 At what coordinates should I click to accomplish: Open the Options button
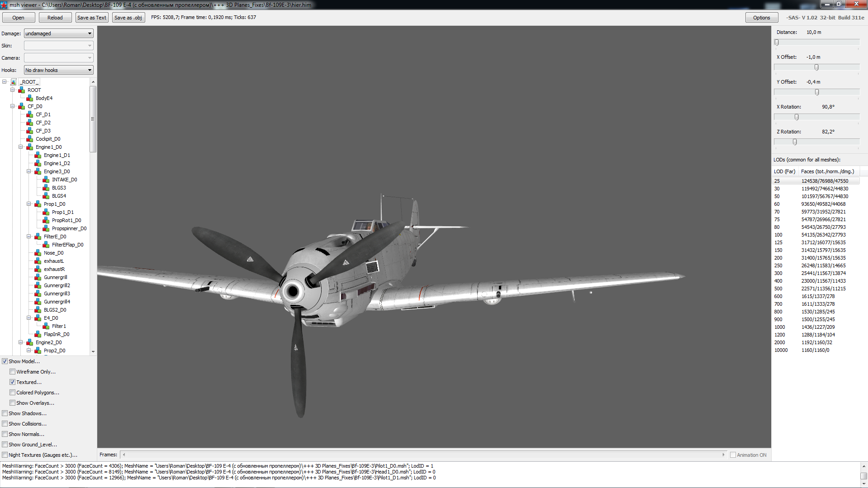click(x=762, y=18)
